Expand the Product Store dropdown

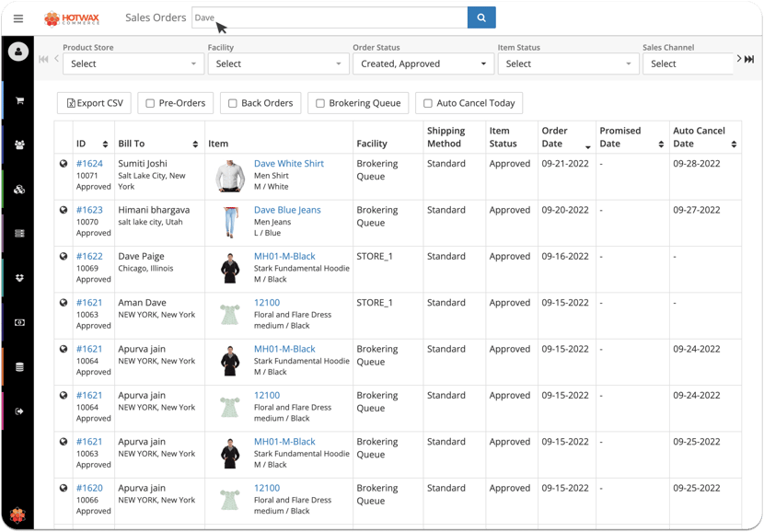[x=133, y=64]
